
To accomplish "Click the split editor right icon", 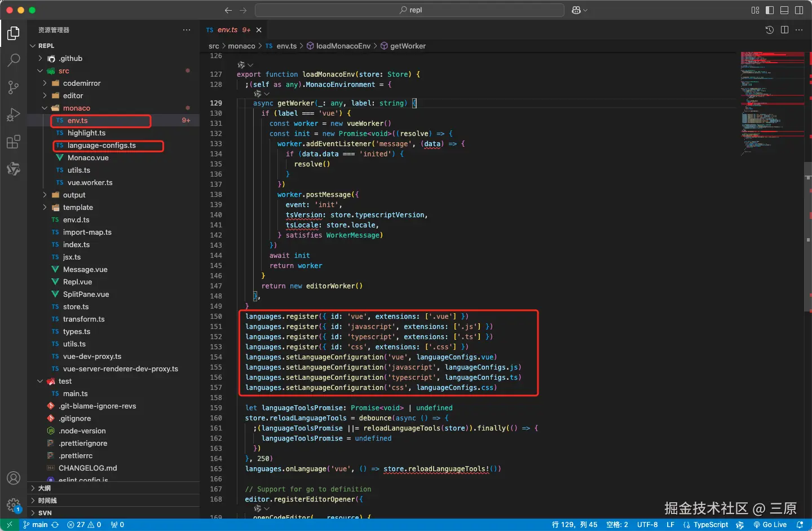I will [784, 30].
